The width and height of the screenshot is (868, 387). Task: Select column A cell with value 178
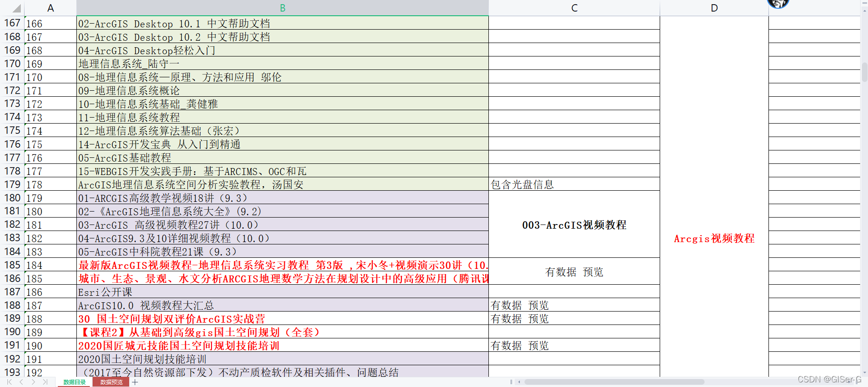[x=50, y=184]
